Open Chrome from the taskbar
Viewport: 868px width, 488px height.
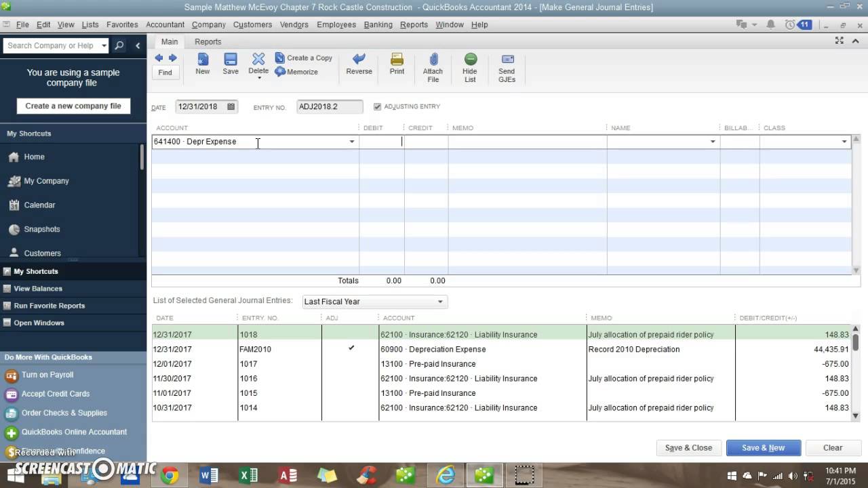(x=170, y=476)
